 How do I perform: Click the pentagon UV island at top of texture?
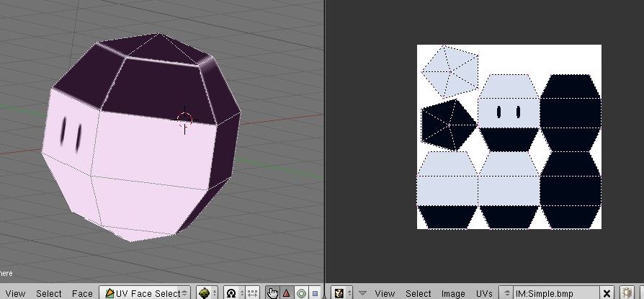450,72
